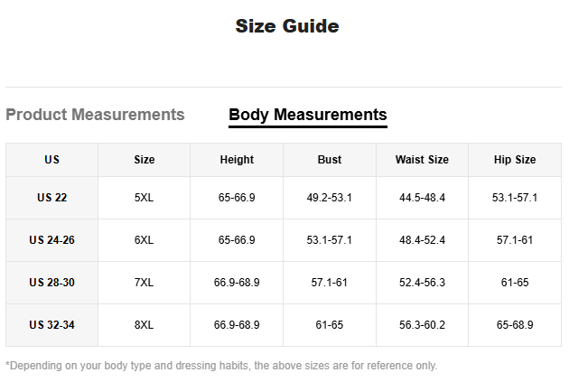Click the 56.3-60.2 waist value

[422, 325]
